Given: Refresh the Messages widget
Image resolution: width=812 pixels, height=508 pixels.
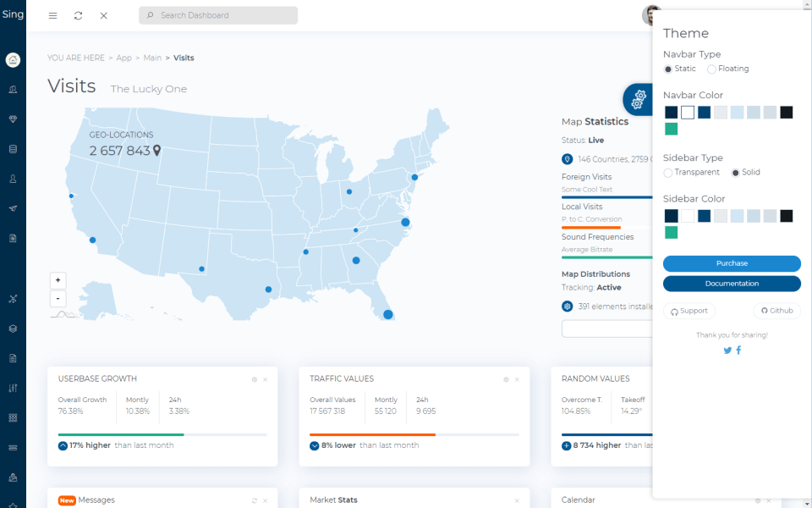Looking at the screenshot, I should pyautogui.click(x=255, y=500).
